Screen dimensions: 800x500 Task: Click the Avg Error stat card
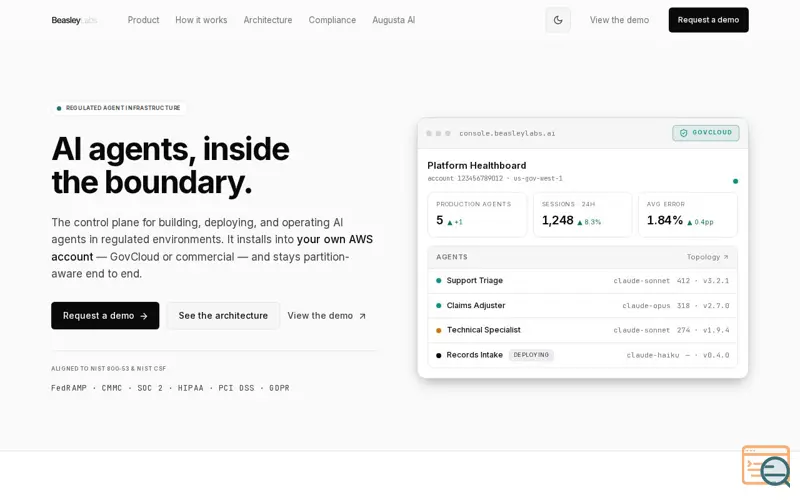click(x=688, y=215)
